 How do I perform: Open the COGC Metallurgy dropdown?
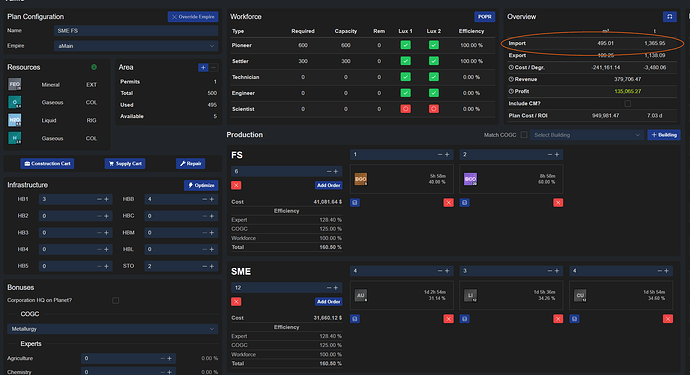pos(113,329)
